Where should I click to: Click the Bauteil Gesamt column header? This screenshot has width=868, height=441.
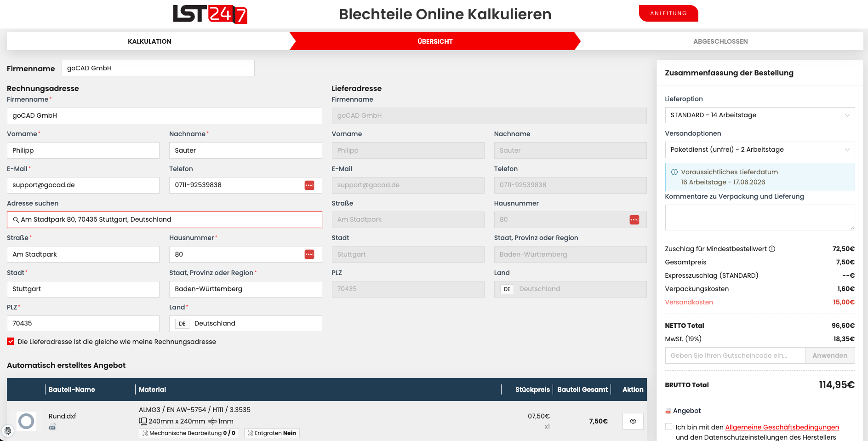(582, 389)
